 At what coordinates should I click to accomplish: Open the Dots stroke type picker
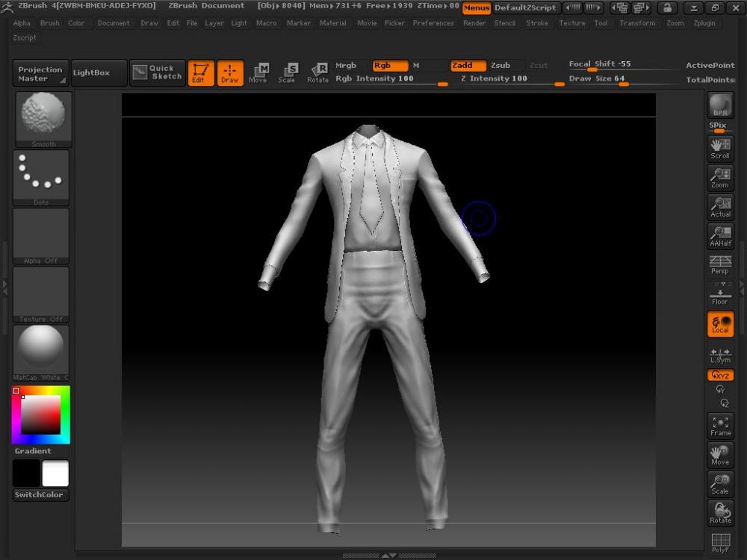coord(41,177)
